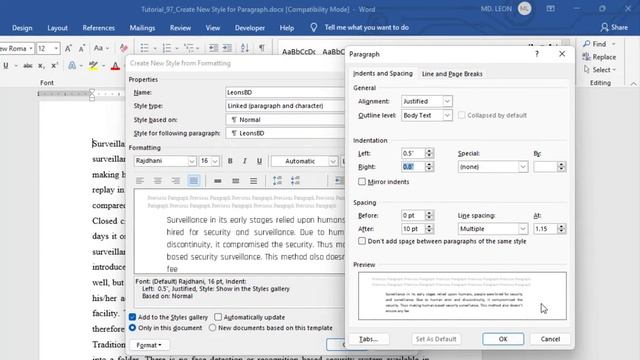Click Decrease Font Size icon
Viewport: 640px width, 360px height.
pyautogui.click(x=82, y=48)
